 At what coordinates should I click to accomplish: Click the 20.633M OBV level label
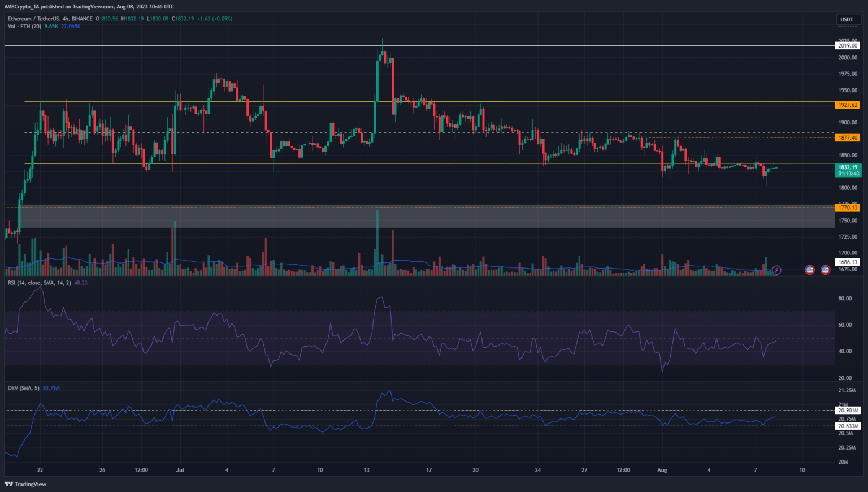click(848, 426)
